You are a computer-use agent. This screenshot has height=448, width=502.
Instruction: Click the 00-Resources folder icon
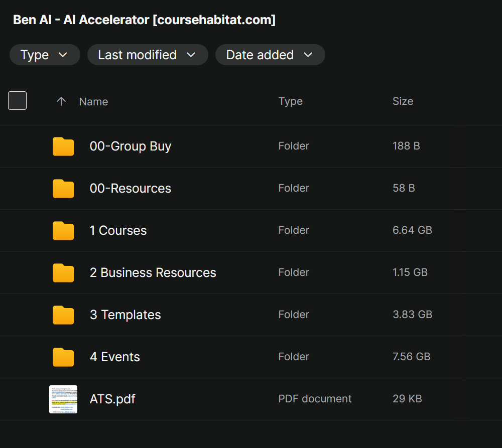63,189
